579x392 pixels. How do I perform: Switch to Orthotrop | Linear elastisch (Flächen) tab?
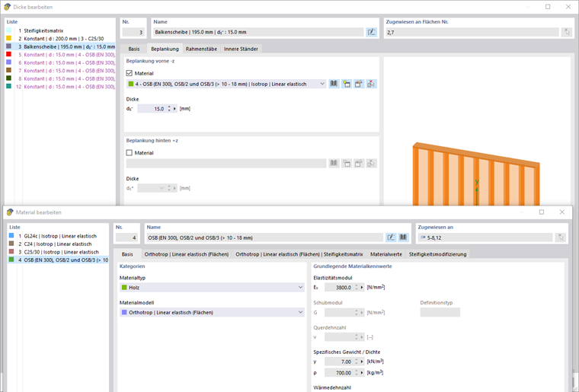[187, 254]
